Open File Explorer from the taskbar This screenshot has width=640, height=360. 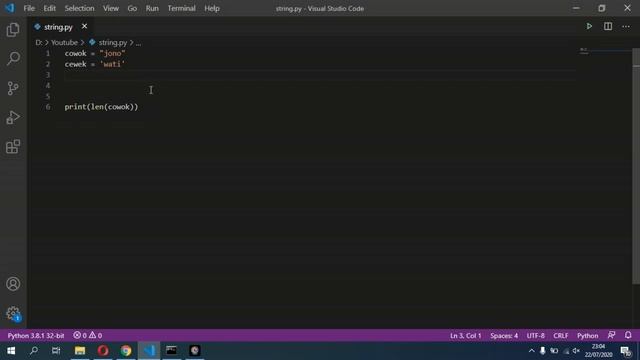coord(80,351)
